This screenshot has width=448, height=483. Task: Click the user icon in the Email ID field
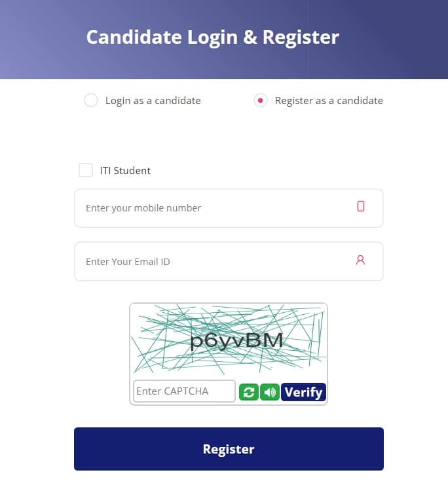click(x=360, y=260)
